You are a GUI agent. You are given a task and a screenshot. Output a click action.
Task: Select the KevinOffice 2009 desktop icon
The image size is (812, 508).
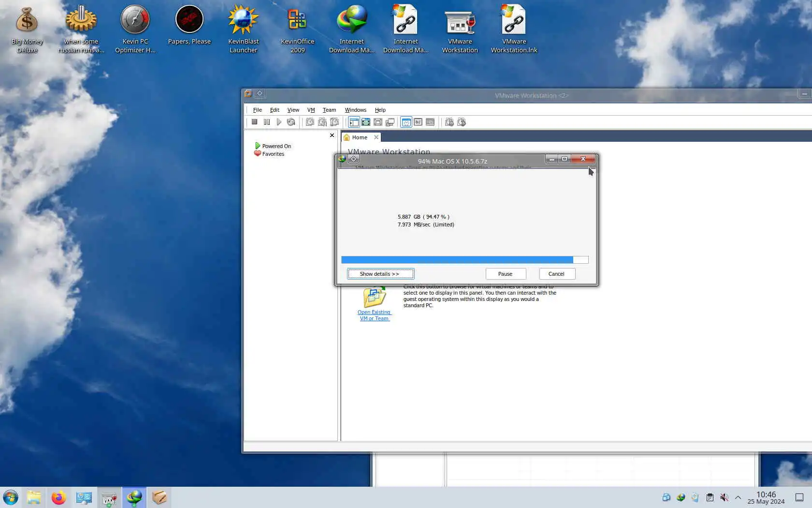(298, 29)
